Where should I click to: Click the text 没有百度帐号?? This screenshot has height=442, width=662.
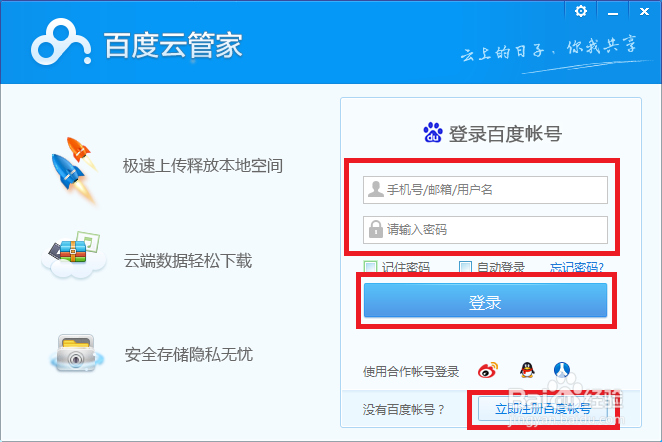coord(404,409)
